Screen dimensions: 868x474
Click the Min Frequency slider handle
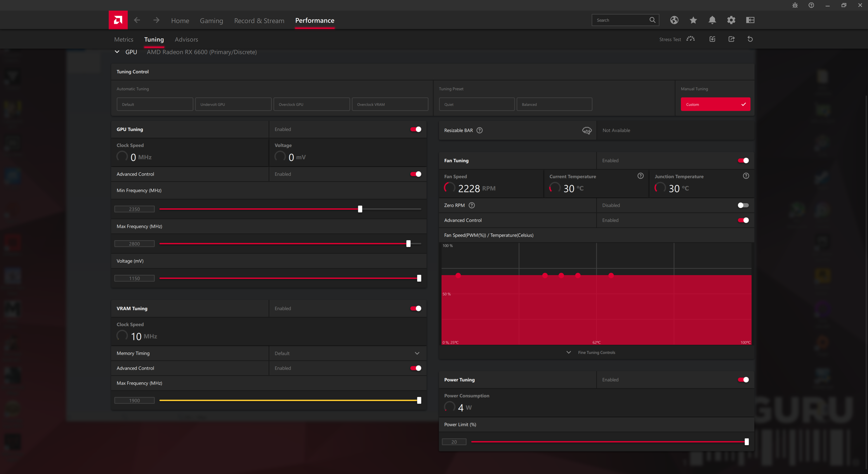[360, 209]
